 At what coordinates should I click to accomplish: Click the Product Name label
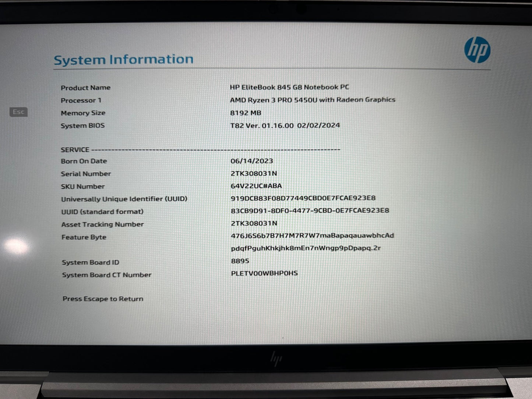tap(85, 88)
